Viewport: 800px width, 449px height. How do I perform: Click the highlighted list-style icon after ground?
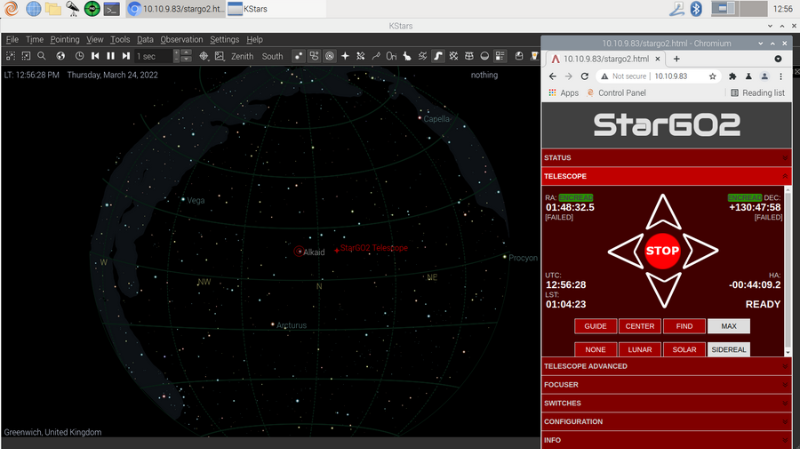[500, 56]
